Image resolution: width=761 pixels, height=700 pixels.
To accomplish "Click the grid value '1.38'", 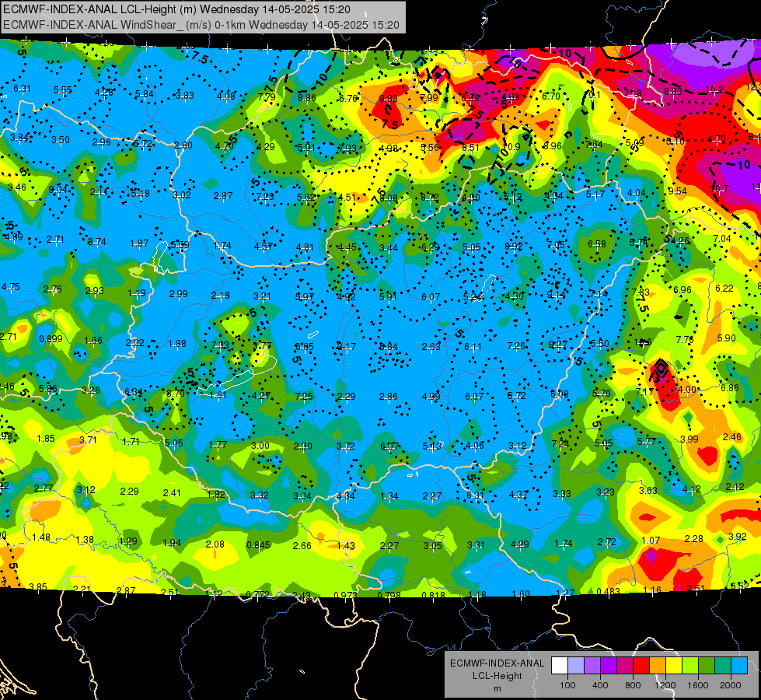I will [85, 540].
